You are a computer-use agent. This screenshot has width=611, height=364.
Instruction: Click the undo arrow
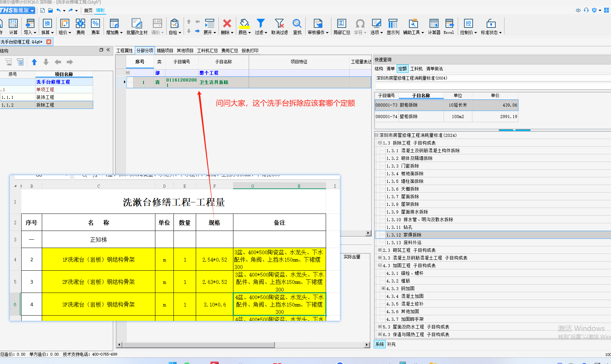pyautogui.click(x=59, y=10)
